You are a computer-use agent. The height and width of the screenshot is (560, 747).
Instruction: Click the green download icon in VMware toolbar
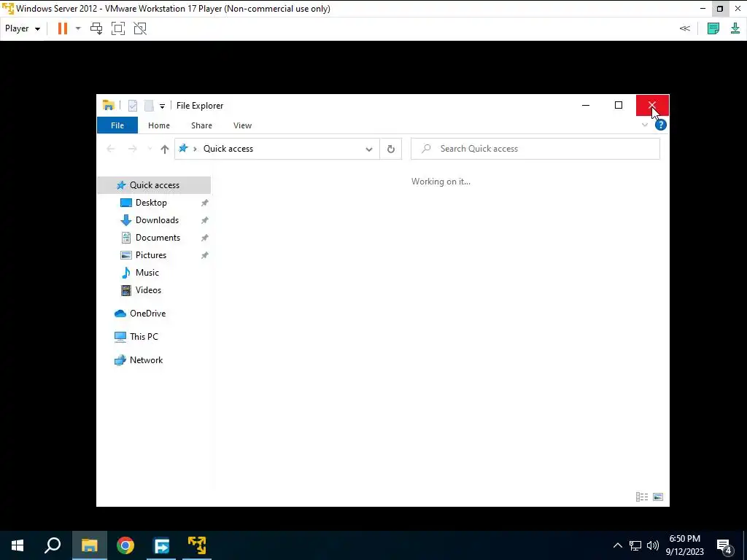pos(735,28)
